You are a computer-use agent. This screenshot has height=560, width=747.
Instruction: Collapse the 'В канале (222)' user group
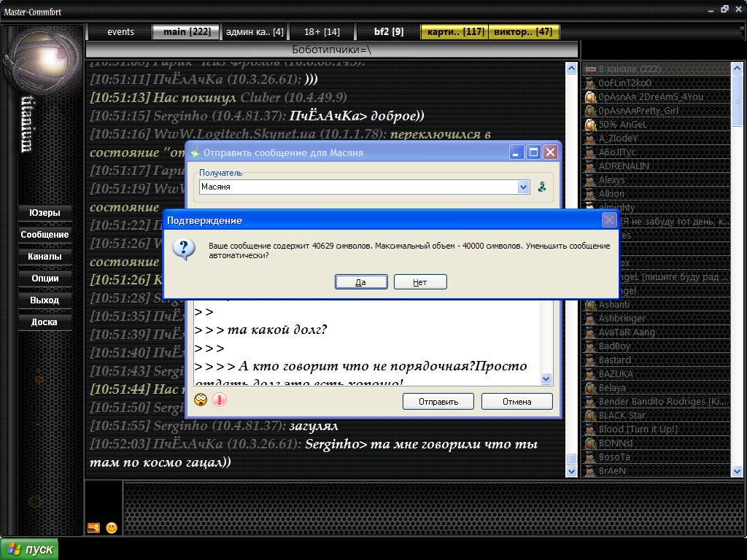coord(590,69)
